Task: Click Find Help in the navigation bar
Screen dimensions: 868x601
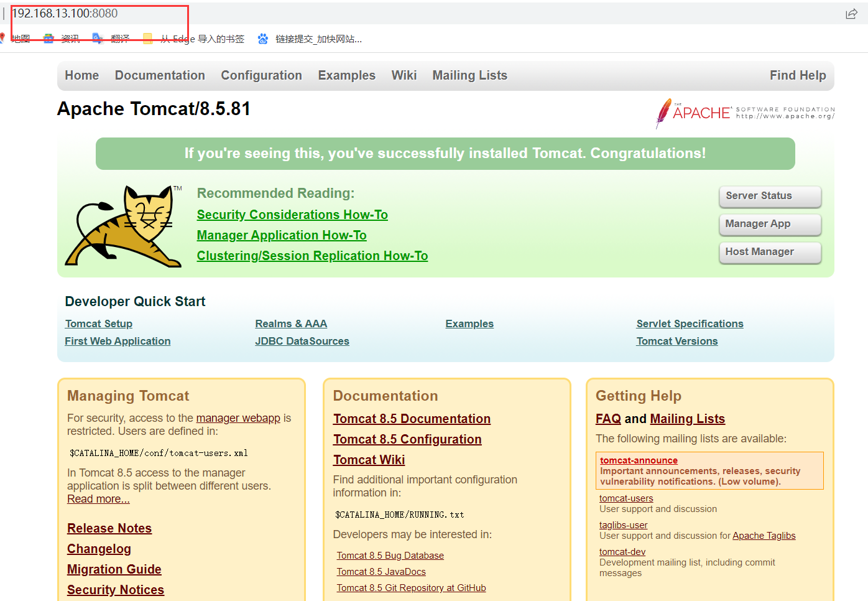Action: 798,75
